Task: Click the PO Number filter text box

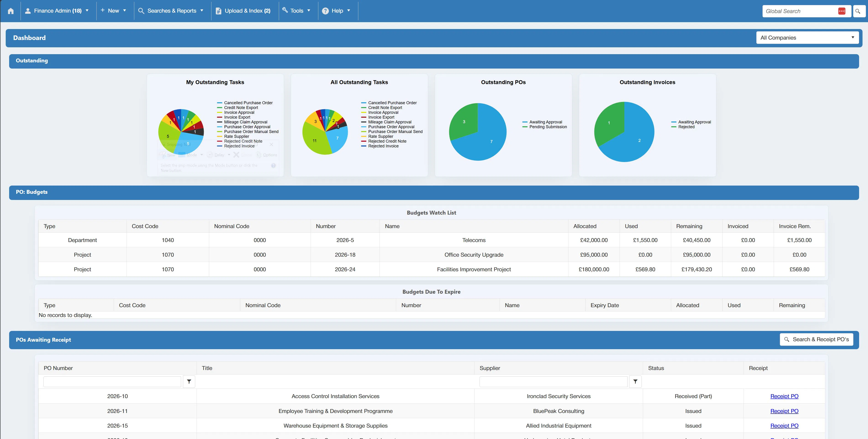Action: point(112,382)
